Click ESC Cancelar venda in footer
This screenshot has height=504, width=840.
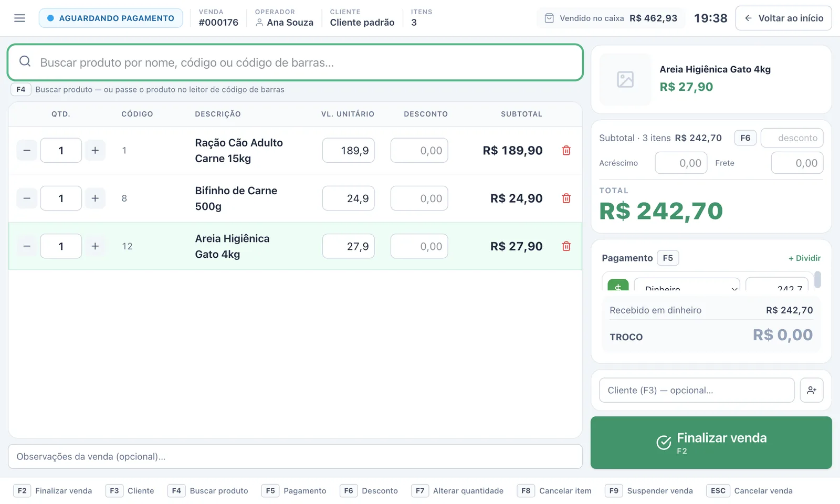coord(750,491)
